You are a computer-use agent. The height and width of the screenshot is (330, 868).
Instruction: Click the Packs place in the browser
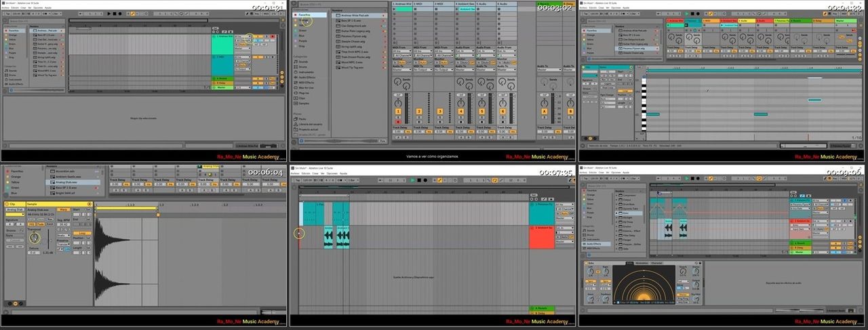(x=302, y=119)
